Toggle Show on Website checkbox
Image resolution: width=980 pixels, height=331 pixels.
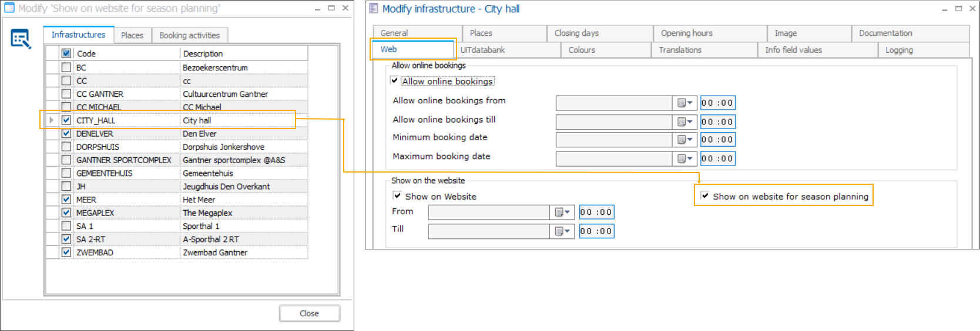398,196
